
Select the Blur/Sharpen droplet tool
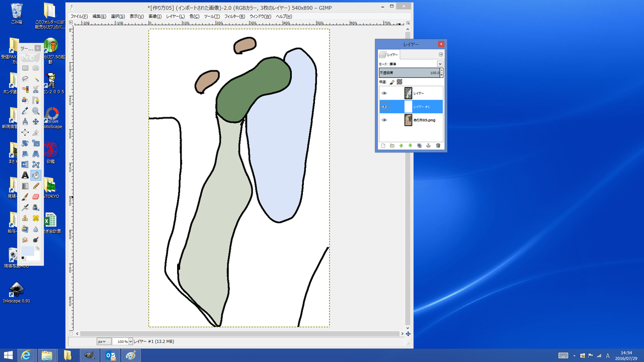point(36,229)
